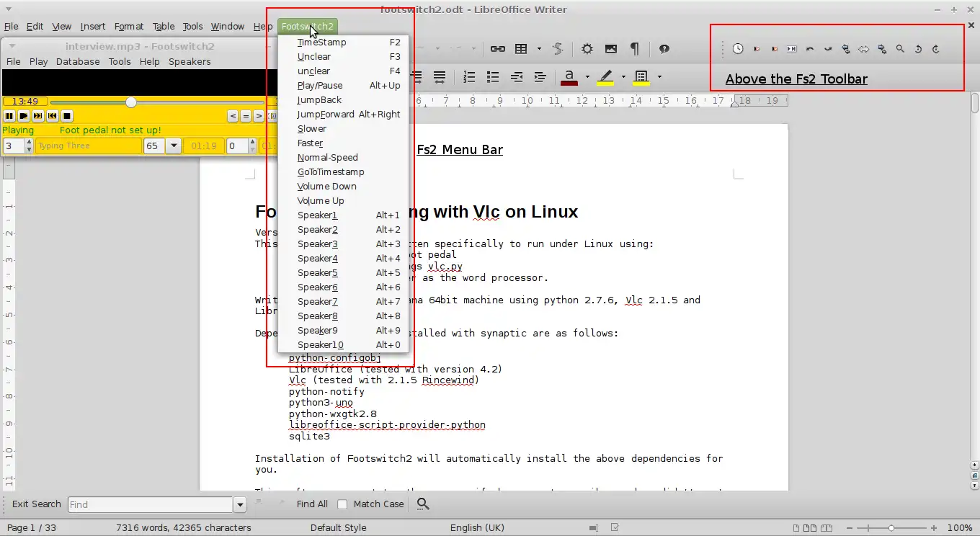
Task: Click the Play/Pause icon in the Fs2 toolbar
Action: 792,49
